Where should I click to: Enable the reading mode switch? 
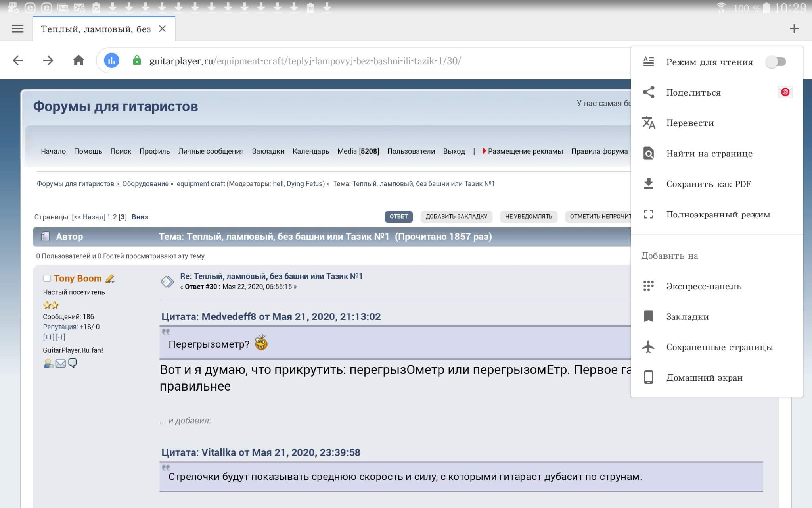[775, 62]
